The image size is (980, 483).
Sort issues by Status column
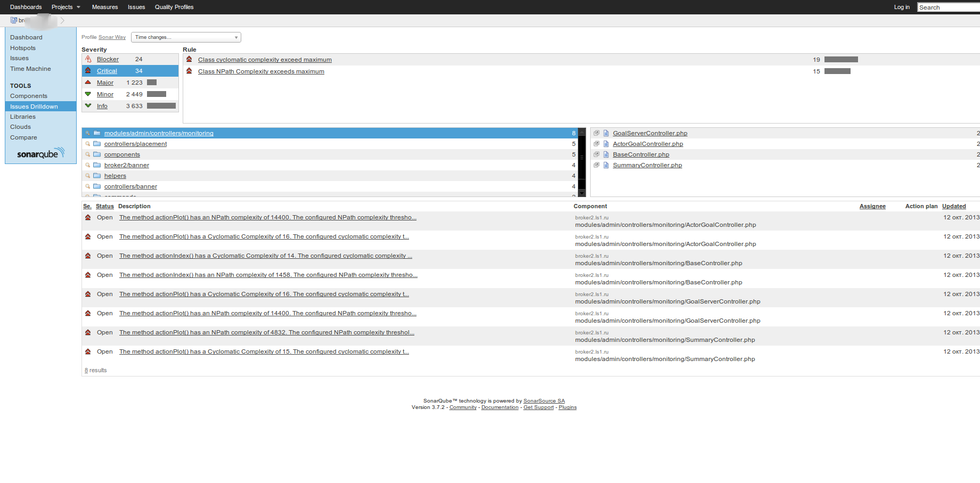point(105,206)
